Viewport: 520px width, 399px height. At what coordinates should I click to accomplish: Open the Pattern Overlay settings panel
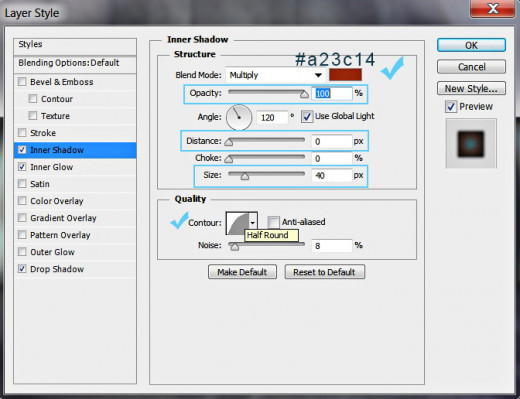pos(60,235)
